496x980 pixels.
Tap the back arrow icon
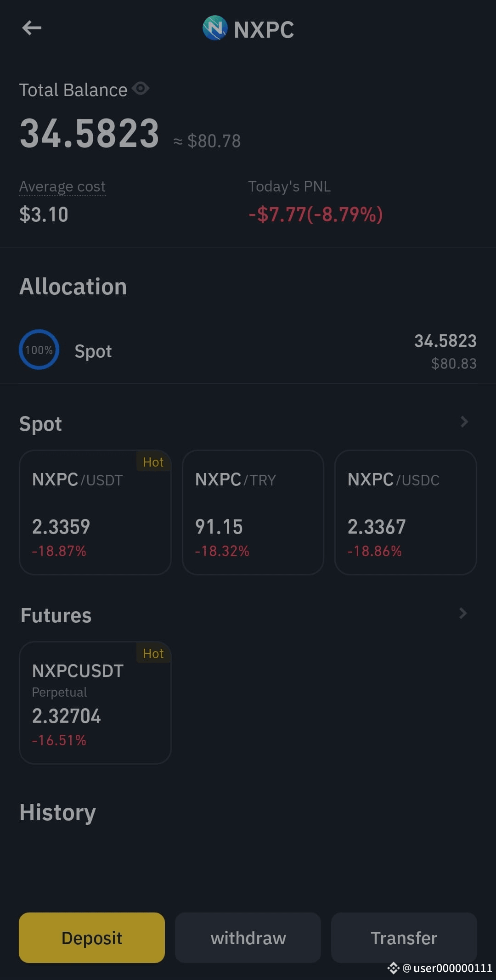click(32, 28)
